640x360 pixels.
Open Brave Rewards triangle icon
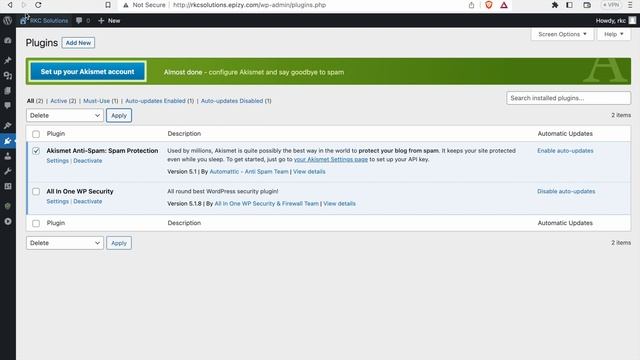coord(504,5)
